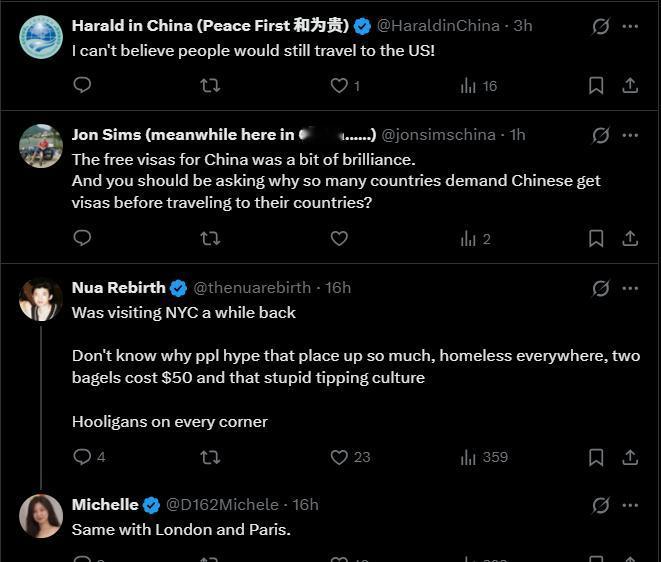Reply to Jon Sims' tweet

tap(83, 238)
